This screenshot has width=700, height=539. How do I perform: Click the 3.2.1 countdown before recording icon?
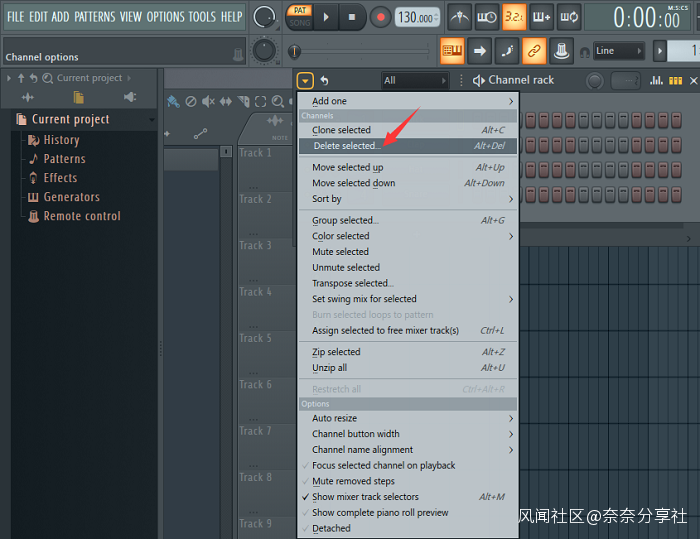(x=514, y=17)
